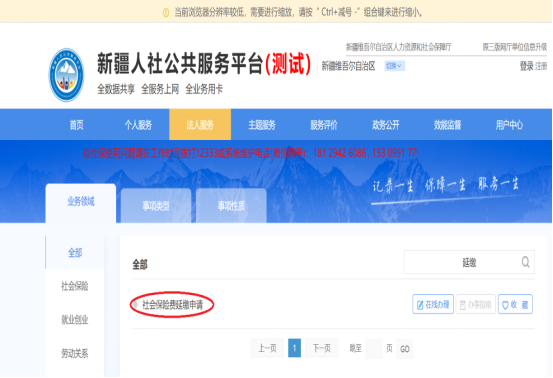553x378 pixels.
Task: Click the 社会保险费延缴申请 item
Action: (x=172, y=305)
